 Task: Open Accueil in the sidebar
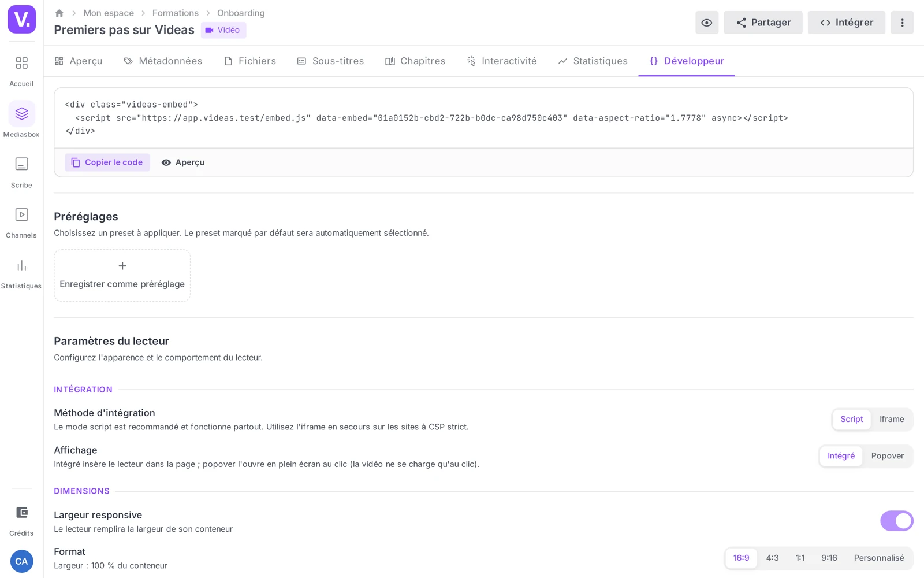(21, 71)
